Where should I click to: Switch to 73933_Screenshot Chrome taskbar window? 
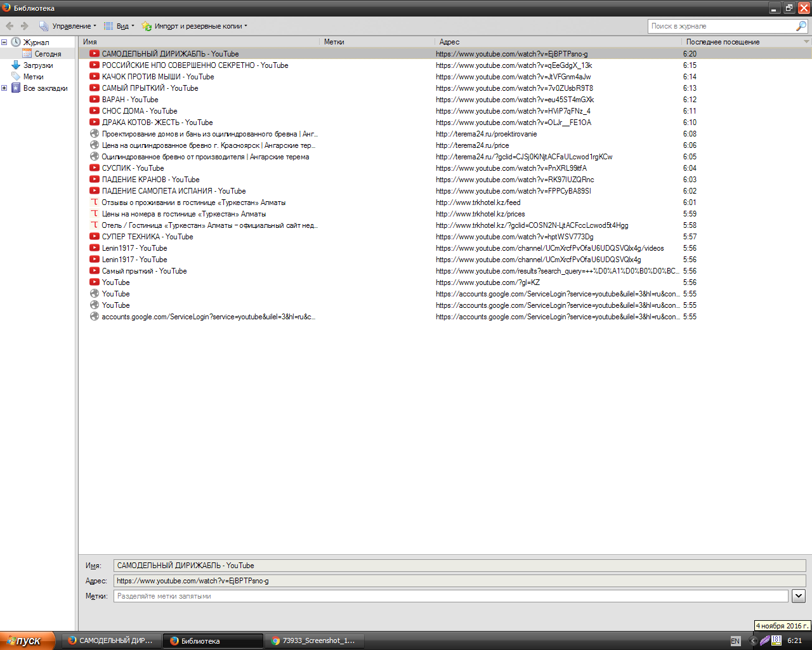pyautogui.click(x=315, y=640)
